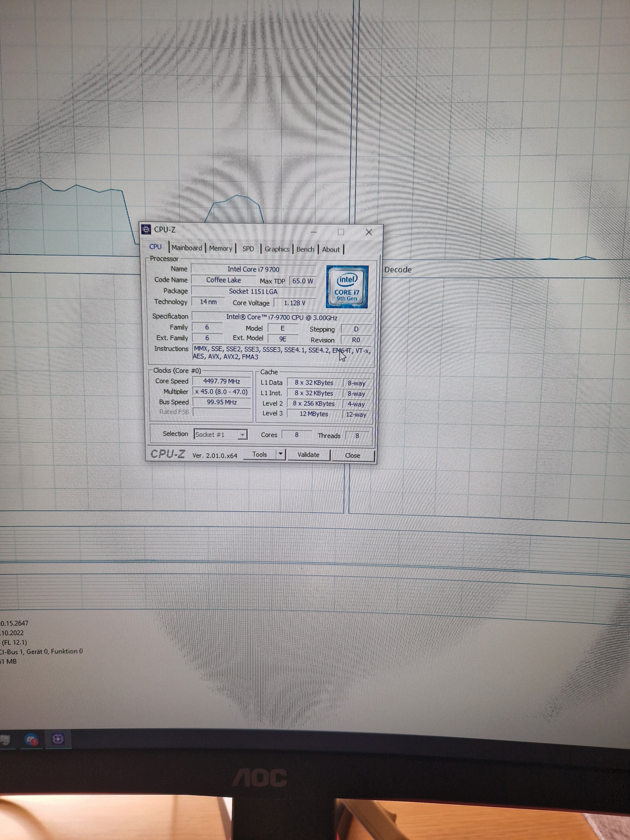Minimize the CPU-Z window
The width and height of the screenshot is (630, 840).
314,232
